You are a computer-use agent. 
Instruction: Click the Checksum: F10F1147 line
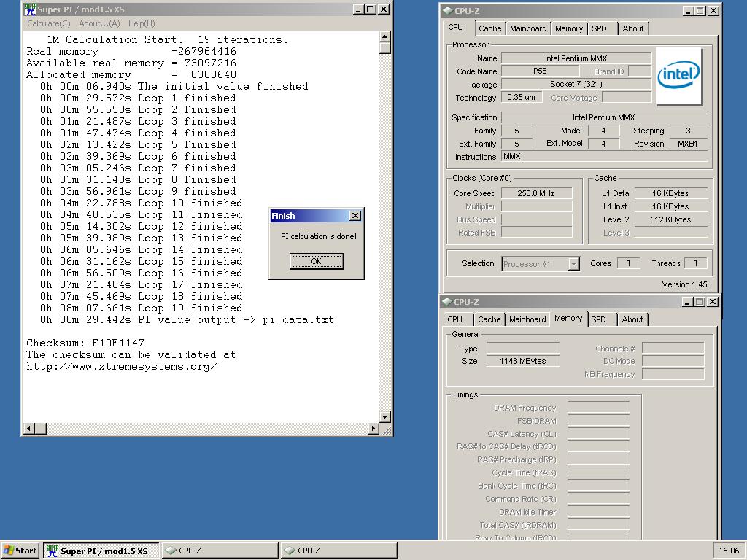coord(85,343)
